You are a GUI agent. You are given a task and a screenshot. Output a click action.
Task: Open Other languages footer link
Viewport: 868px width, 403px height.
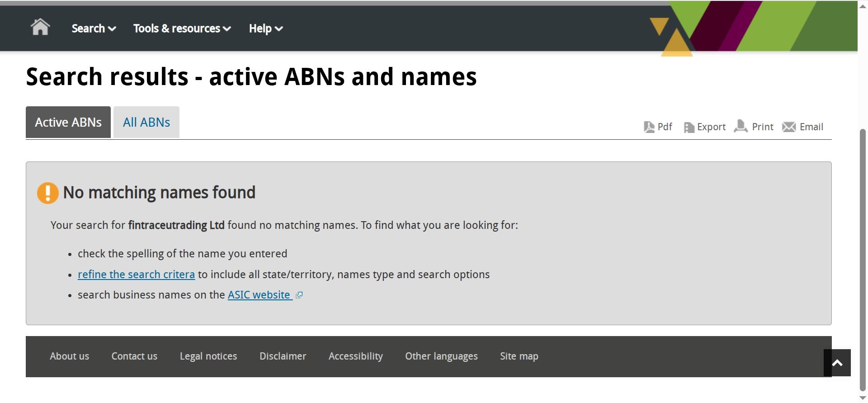[441, 356]
